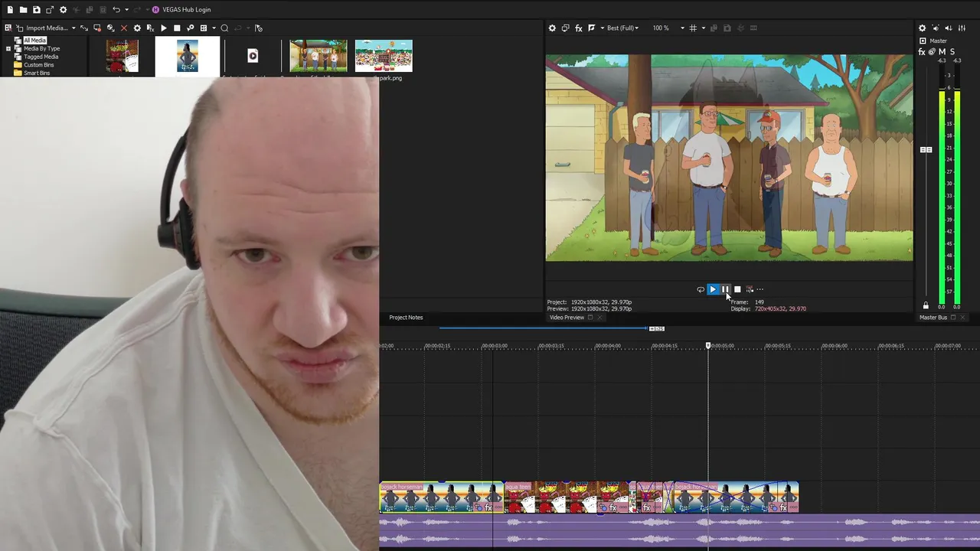Image resolution: width=980 pixels, height=551 pixels.
Task: Toggle Split Screen View in preview
Action: click(592, 28)
